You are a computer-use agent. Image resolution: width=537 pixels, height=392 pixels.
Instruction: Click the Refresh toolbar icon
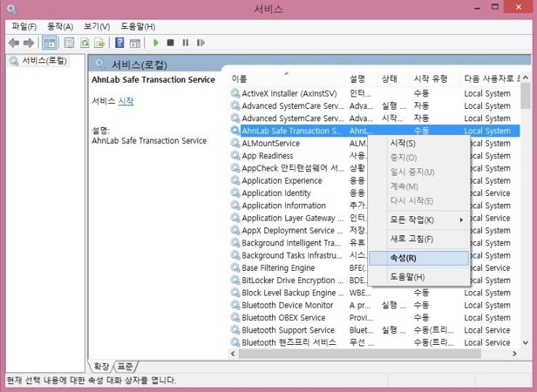coord(85,43)
